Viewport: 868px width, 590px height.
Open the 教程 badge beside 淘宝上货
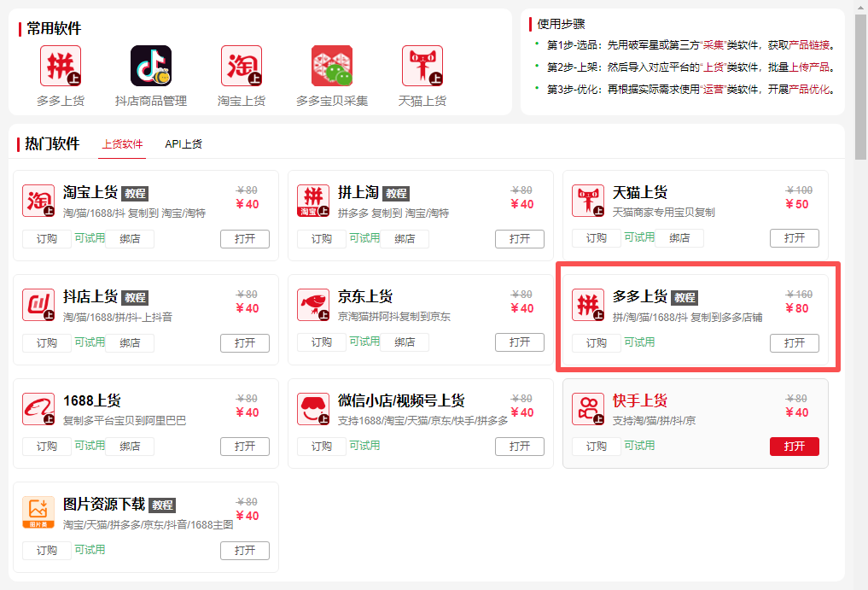click(x=135, y=193)
